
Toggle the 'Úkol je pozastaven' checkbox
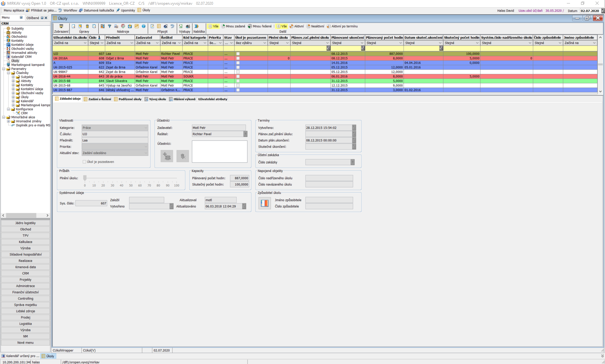[84, 162]
